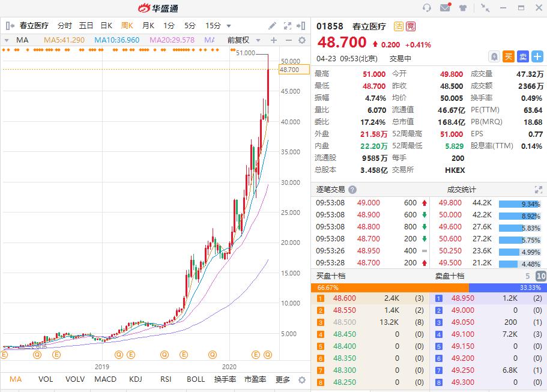547x392 pixels.
Task: Select the pencil drawing tool
Action: 273,25
